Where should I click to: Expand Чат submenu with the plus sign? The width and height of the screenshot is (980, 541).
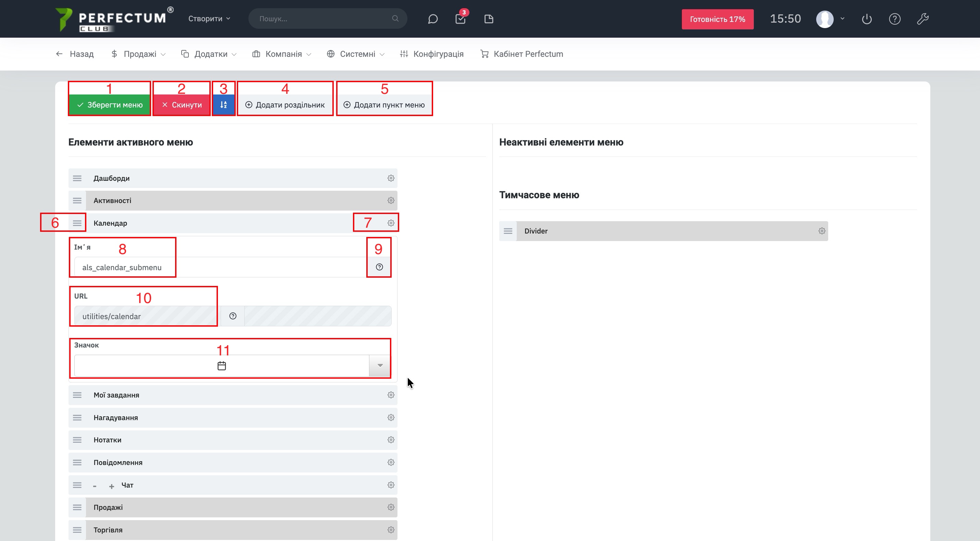click(111, 486)
